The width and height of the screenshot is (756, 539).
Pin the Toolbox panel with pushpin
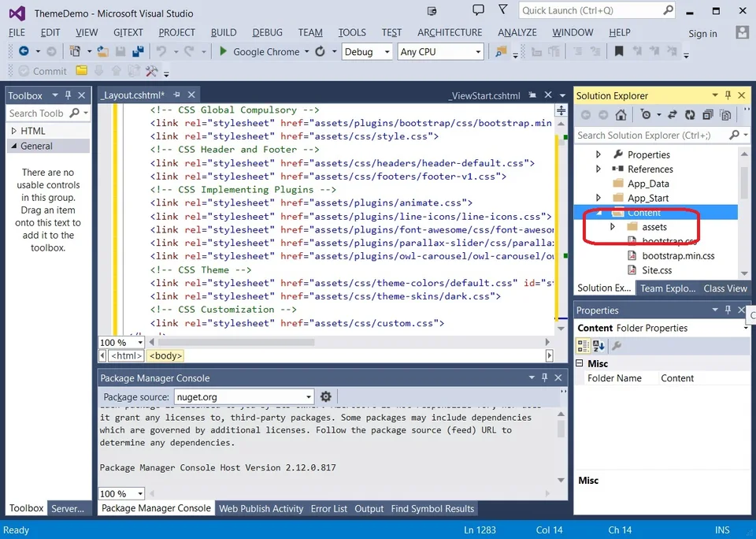(69, 95)
